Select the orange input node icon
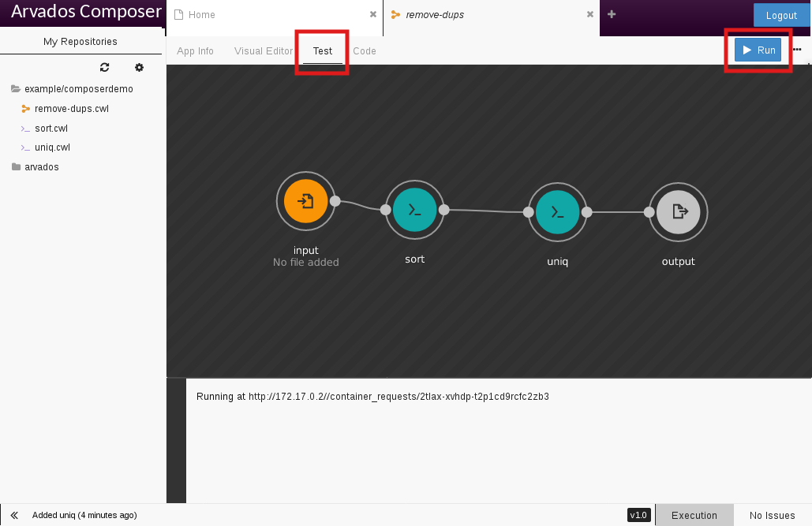 click(305, 203)
